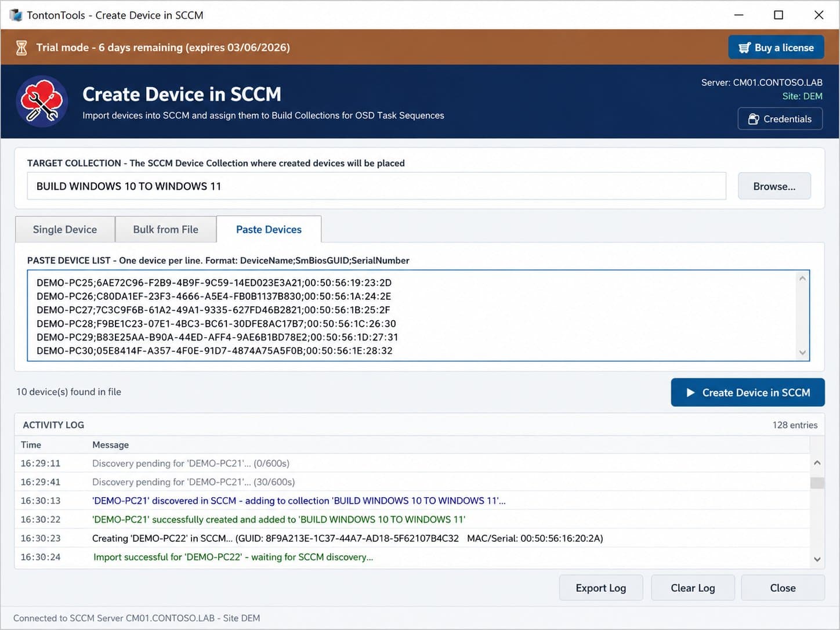Select the DEMO-PC29 line in device list

[218, 337]
